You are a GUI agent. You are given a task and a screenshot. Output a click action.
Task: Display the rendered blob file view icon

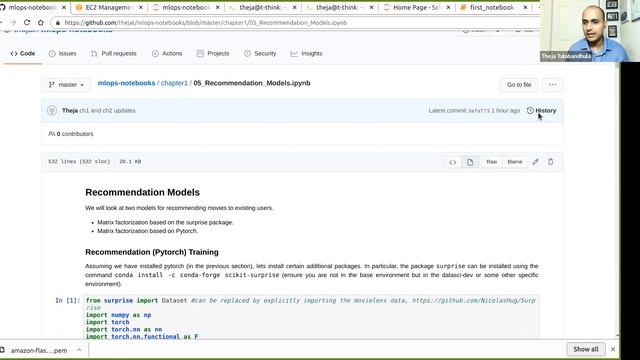pos(470,162)
